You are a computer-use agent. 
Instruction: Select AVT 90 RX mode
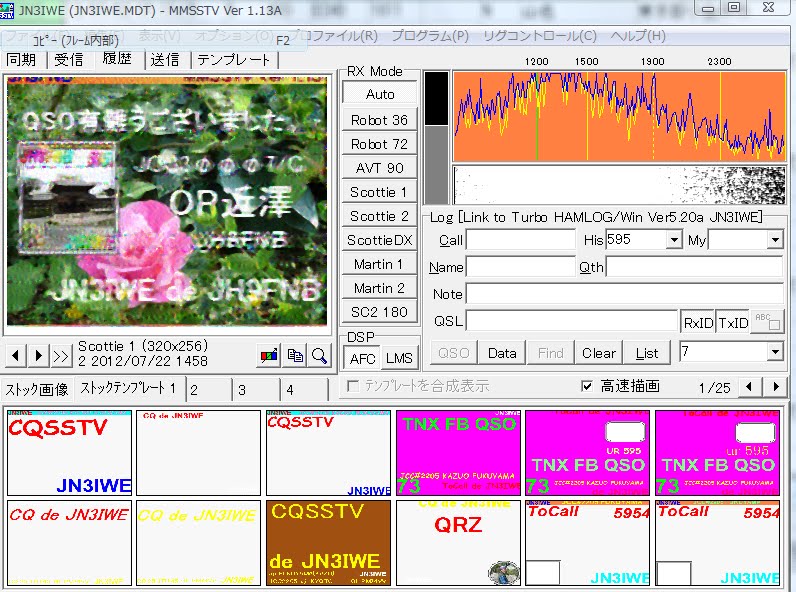point(380,168)
